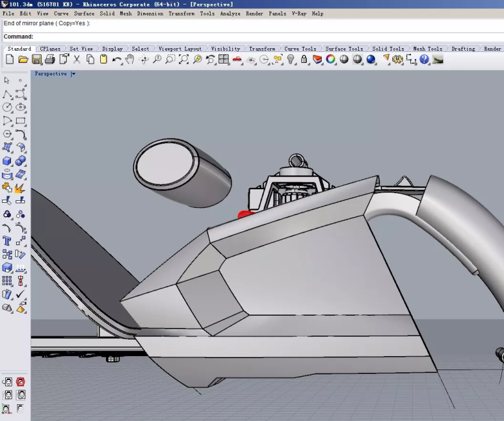Switch to the CPlanes toolbar tab

click(x=49, y=49)
